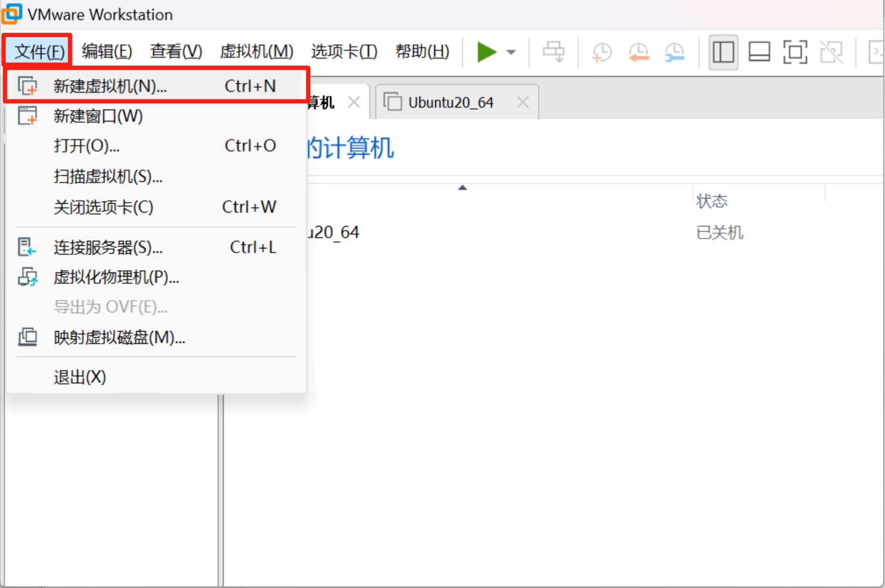This screenshot has width=885, height=588.
Task: Click the green power-on play button
Action: (487, 52)
